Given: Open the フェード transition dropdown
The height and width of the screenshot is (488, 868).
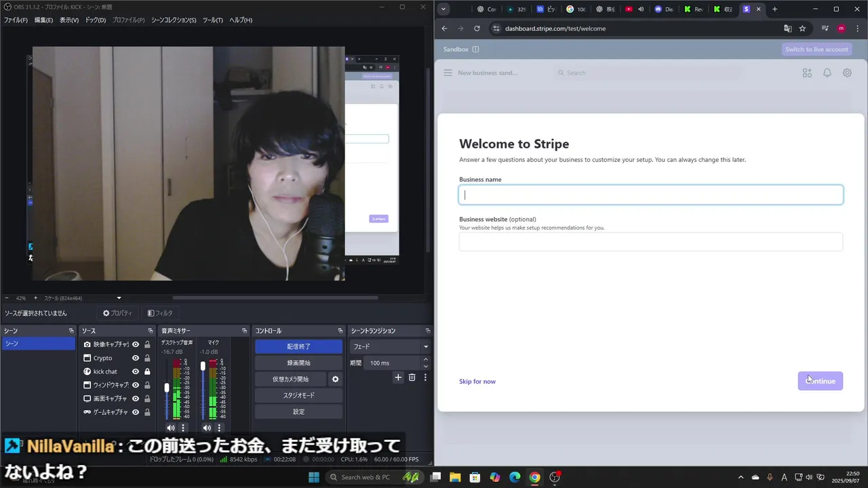Looking at the screenshot, I should coord(390,346).
